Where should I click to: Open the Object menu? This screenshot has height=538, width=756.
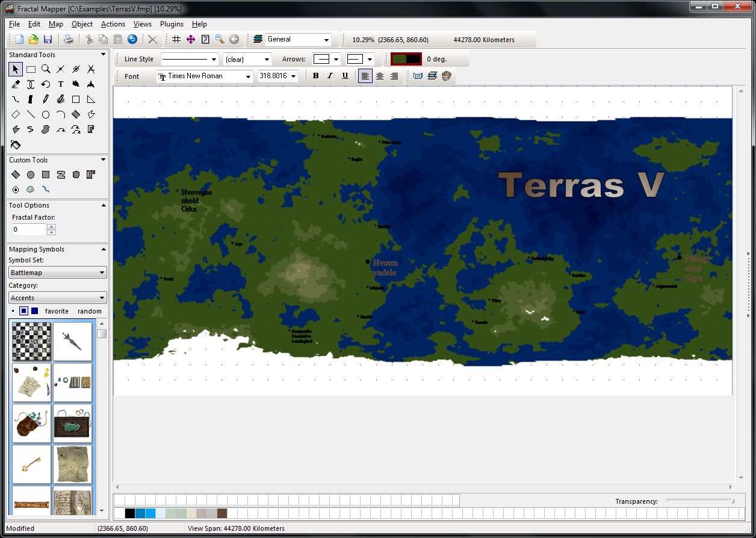coord(82,24)
